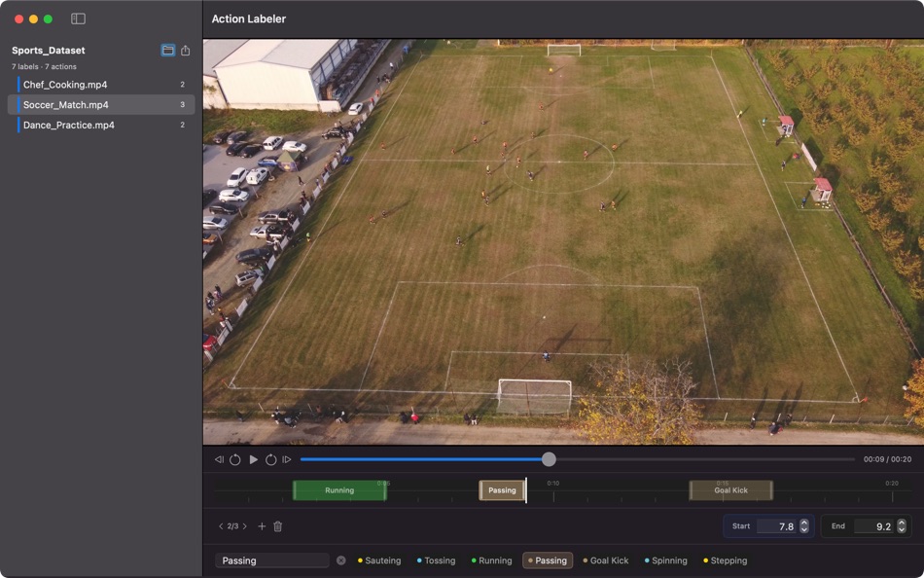Select Soccer_Match.mp4 in the sidebar
Screen dimensions: 924x578
pos(101,104)
